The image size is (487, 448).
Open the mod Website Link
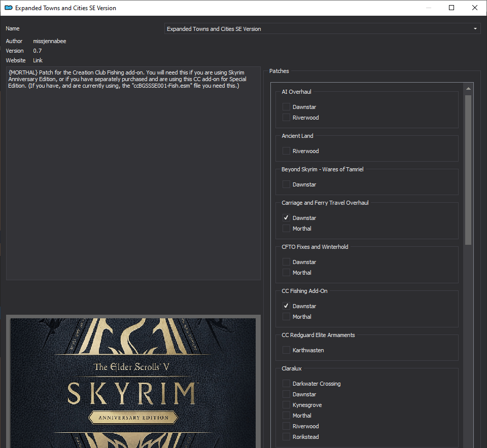click(x=38, y=60)
